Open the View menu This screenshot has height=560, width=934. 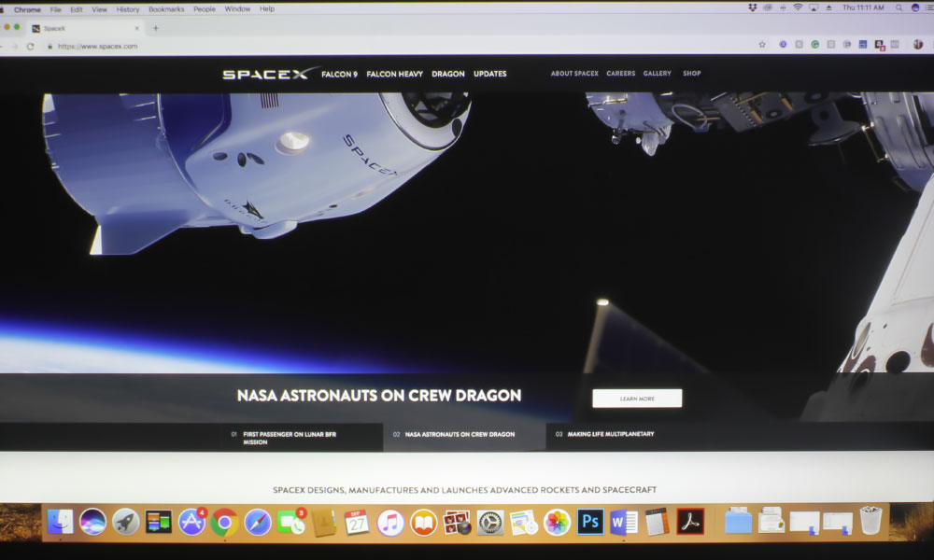click(100, 9)
